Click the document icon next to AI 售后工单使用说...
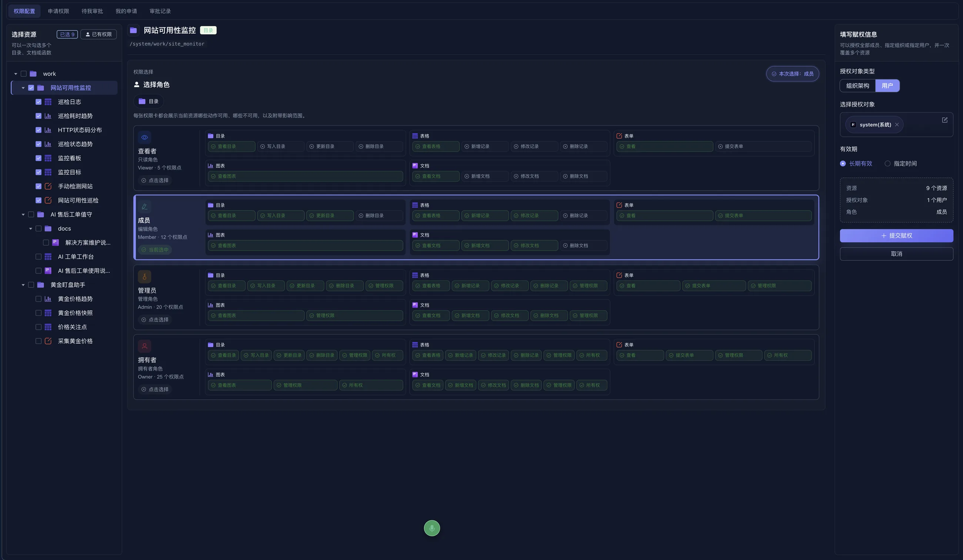Image resolution: width=963 pixels, height=560 pixels. click(48, 271)
